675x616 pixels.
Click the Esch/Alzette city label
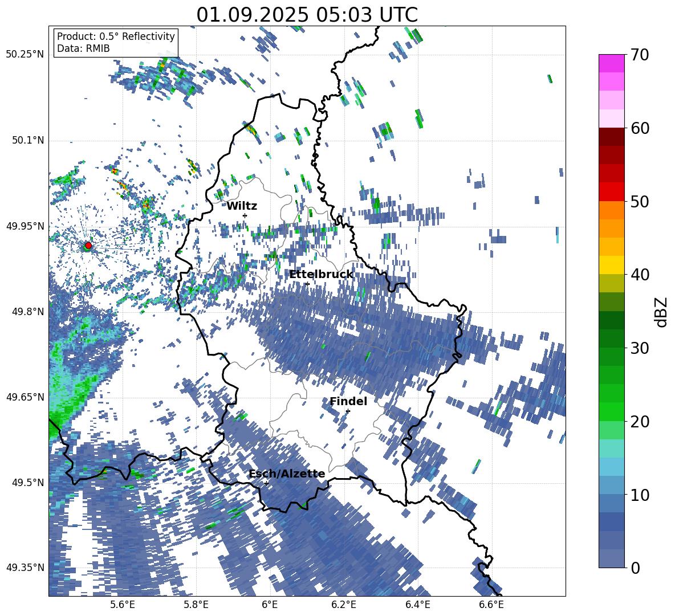pyautogui.click(x=287, y=474)
